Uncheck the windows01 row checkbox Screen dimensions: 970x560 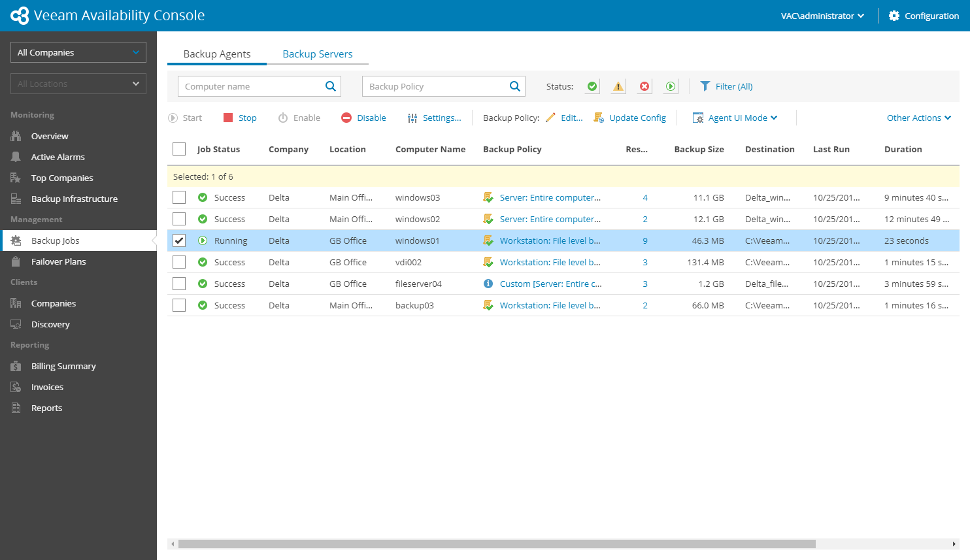tap(179, 240)
